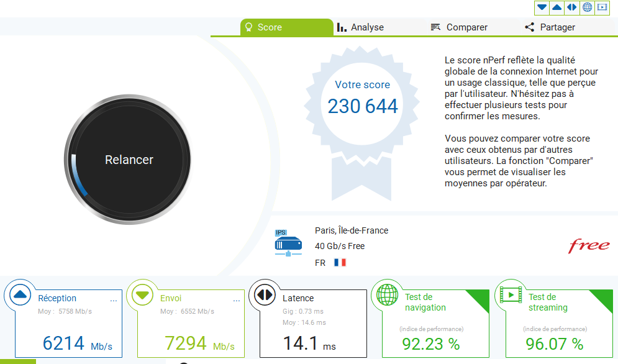Click the Score tab ribbon icon
This screenshot has height=364, width=618.
point(248,27)
